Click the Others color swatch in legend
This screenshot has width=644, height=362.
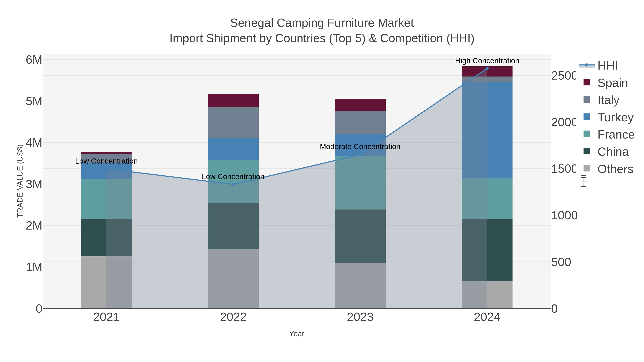click(x=587, y=169)
